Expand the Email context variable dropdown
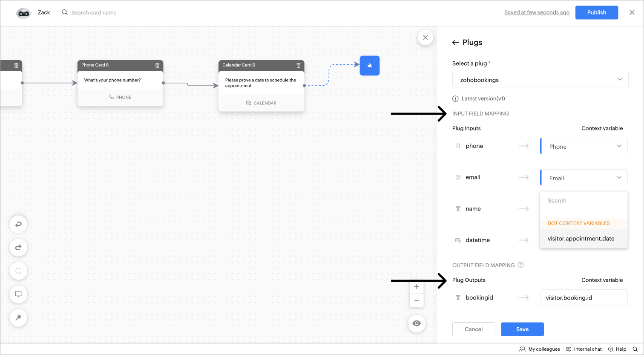This screenshot has width=644, height=355. (584, 178)
